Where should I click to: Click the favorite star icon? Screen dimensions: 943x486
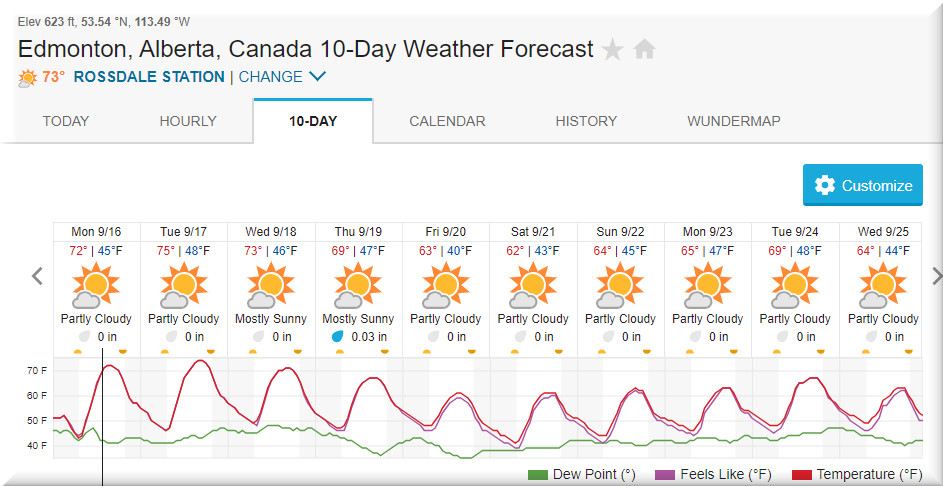[612, 49]
